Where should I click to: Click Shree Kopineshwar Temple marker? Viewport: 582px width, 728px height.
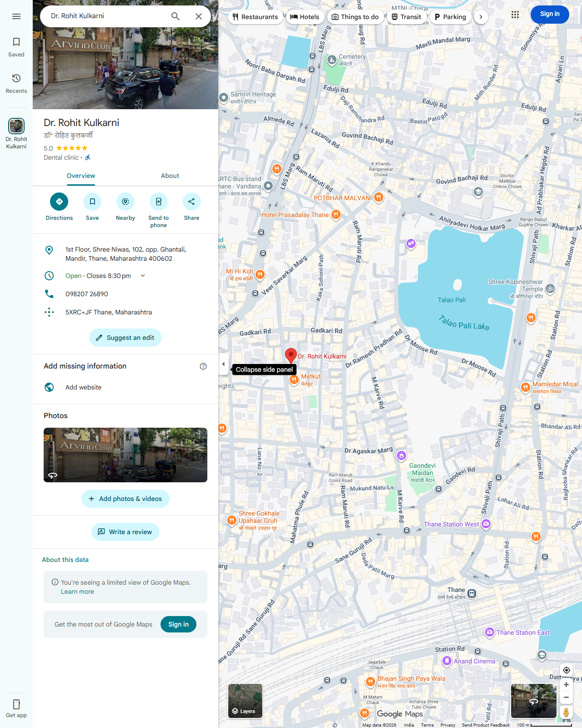coord(550,288)
